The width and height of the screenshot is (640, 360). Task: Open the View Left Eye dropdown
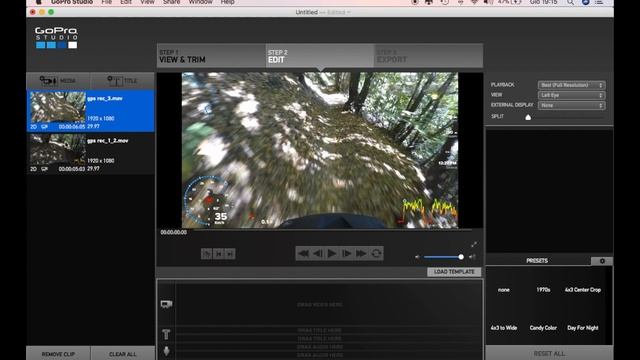[571, 95]
